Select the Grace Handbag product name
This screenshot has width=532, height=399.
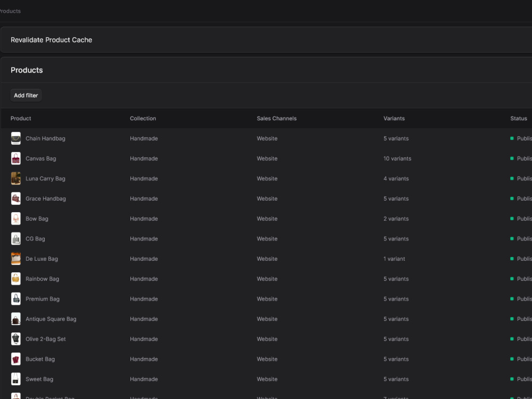tap(46, 198)
